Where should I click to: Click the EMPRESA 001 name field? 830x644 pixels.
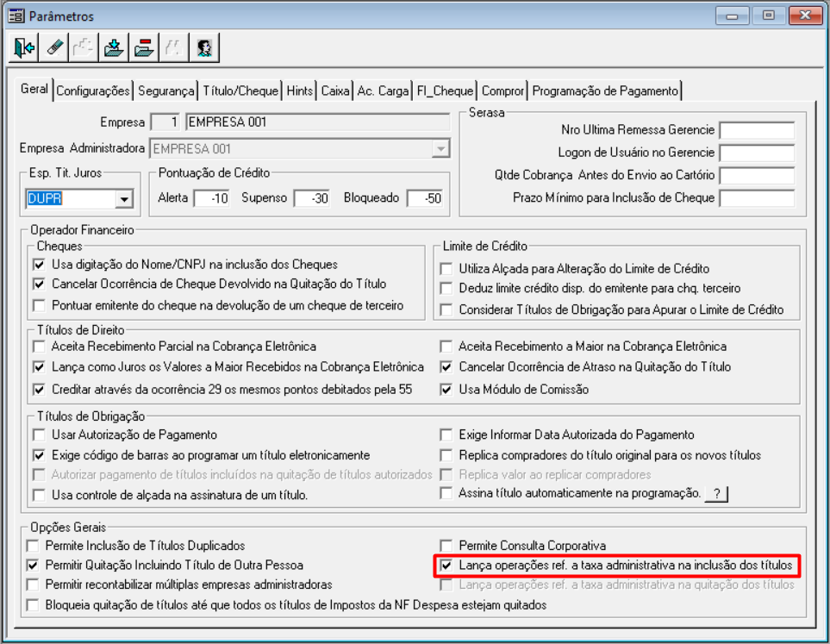(x=317, y=122)
